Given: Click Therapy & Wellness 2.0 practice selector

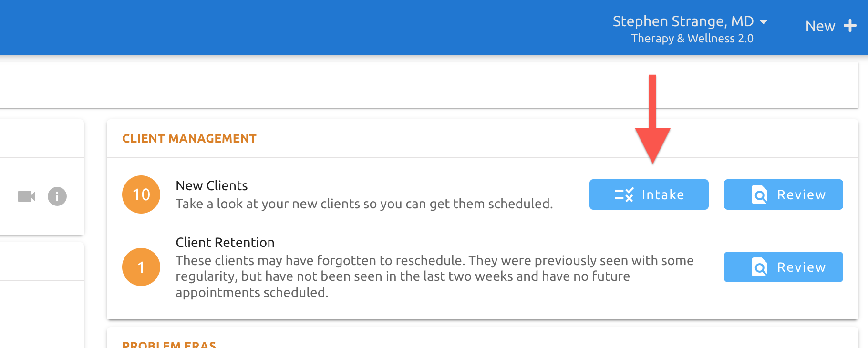Looking at the screenshot, I should [692, 39].
